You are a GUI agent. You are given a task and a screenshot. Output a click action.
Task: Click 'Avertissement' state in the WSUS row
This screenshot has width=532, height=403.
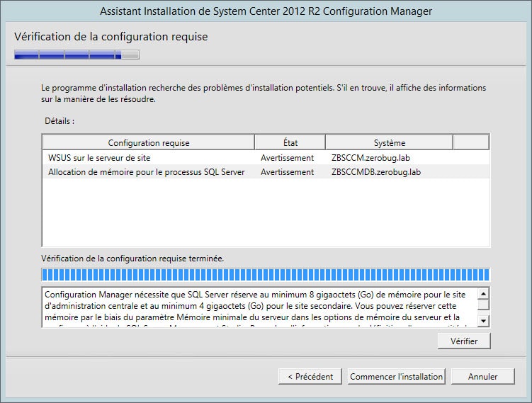[287, 158]
